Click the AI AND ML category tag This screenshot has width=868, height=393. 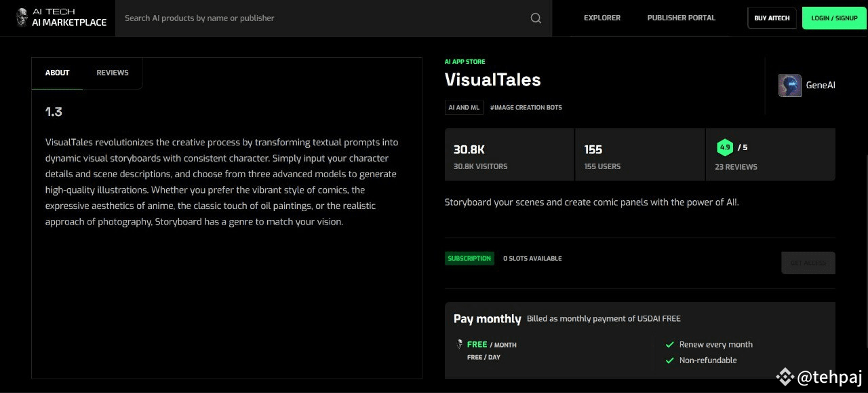(x=464, y=107)
